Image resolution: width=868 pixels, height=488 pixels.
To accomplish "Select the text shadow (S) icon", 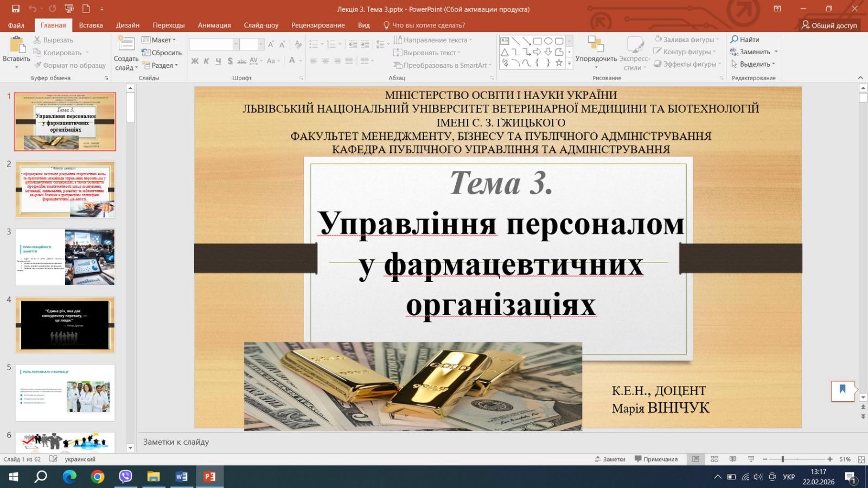I will 231,61.
